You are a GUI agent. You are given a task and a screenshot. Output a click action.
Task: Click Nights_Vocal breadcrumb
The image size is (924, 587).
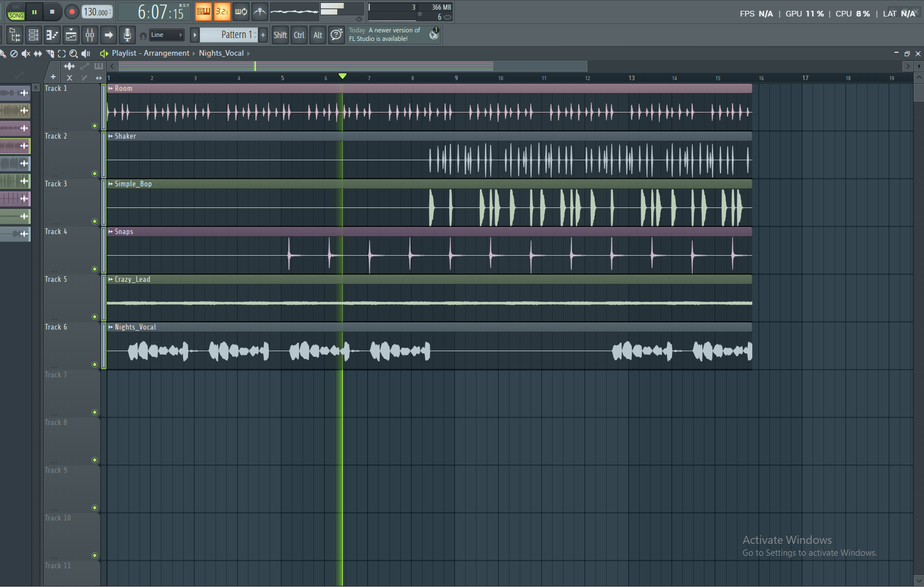click(221, 53)
